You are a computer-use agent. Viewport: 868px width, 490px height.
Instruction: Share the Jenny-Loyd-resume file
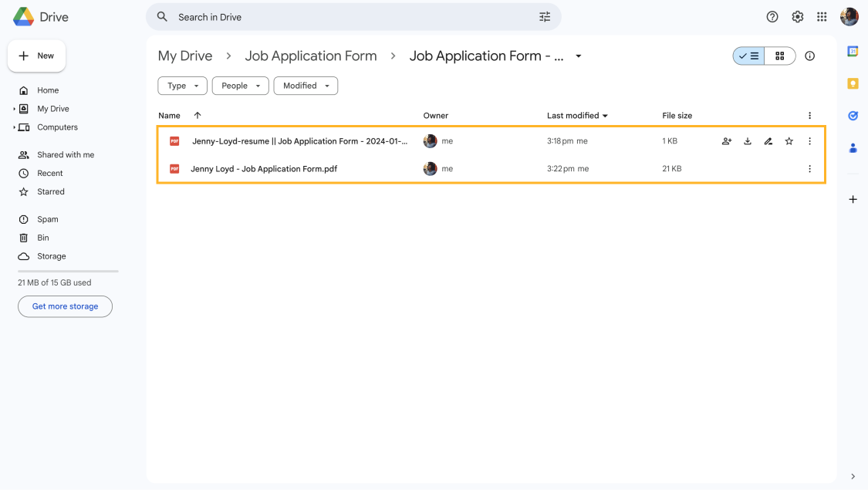(x=726, y=141)
